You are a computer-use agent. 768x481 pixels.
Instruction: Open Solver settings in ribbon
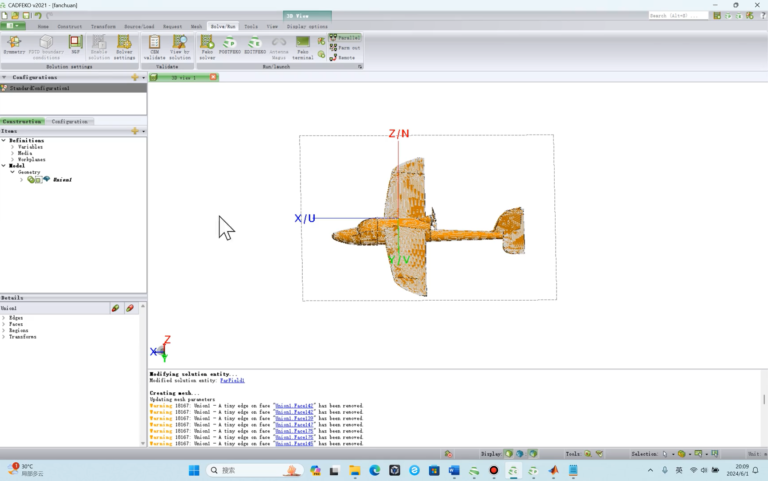click(x=124, y=48)
